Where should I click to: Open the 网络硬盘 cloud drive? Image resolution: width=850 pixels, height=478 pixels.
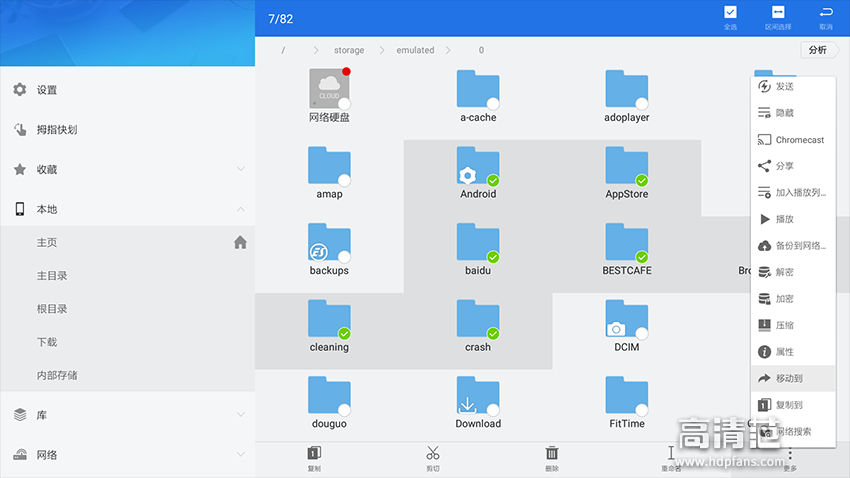pos(329,95)
